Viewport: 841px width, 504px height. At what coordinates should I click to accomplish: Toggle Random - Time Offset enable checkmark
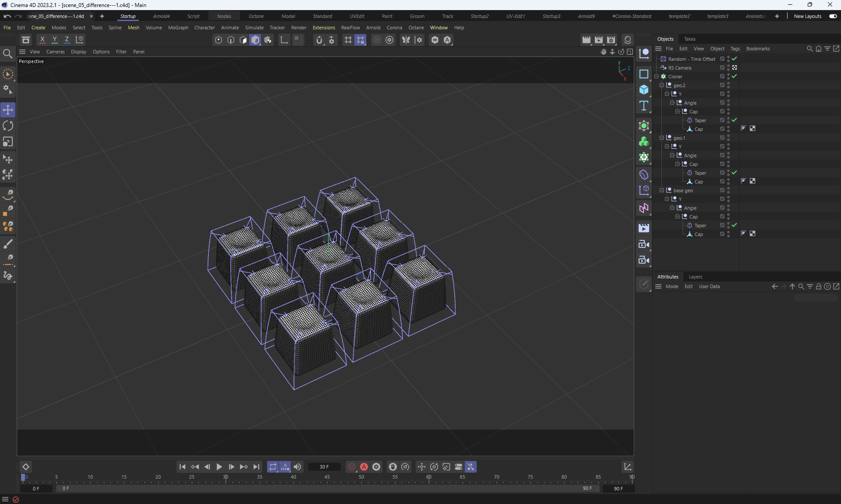[735, 59]
